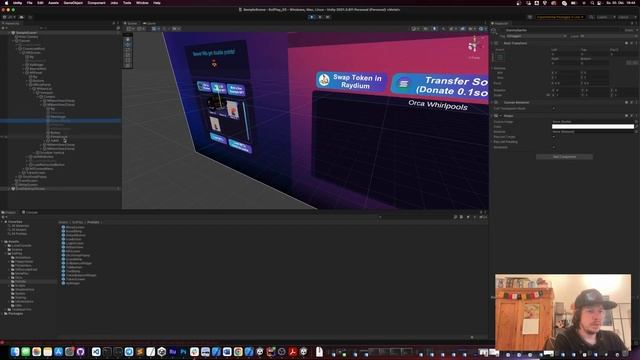Open the GameObject menu
Viewport: 640px width, 360px height.
(73, 3)
